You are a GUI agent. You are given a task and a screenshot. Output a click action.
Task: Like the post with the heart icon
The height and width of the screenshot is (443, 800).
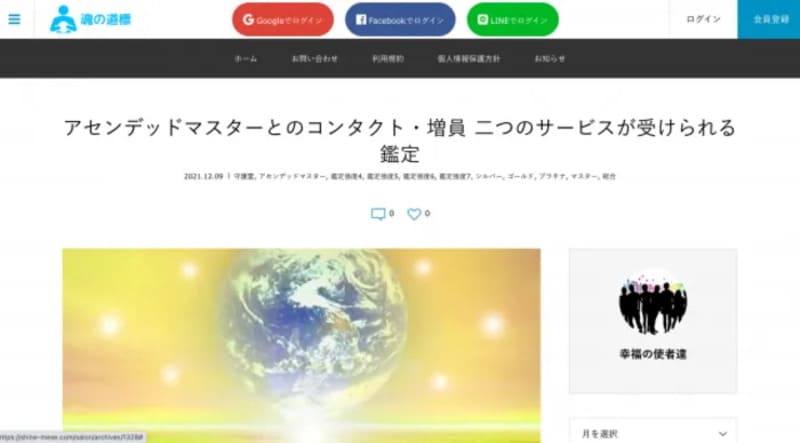[x=414, y=214]
